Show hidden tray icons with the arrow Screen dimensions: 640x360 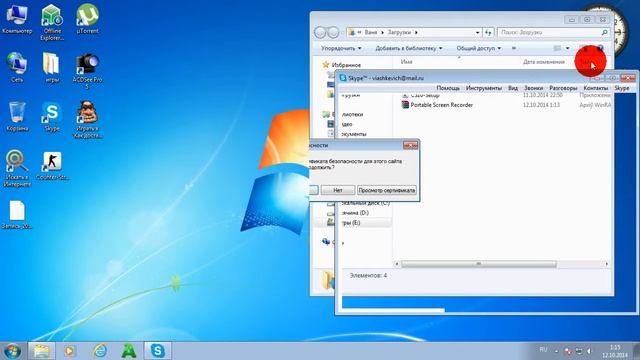(x=556, y=351)
